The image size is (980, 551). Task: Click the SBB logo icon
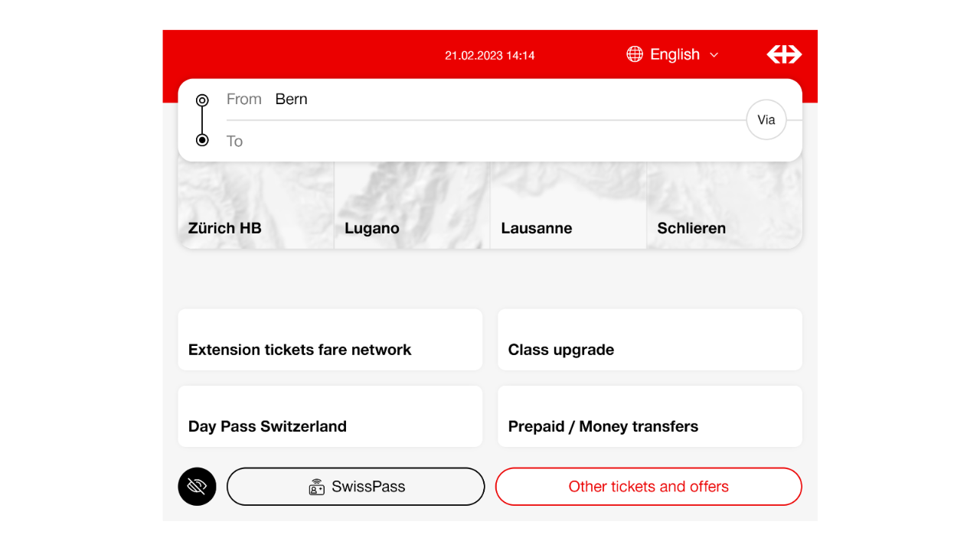tap(784, 54)
